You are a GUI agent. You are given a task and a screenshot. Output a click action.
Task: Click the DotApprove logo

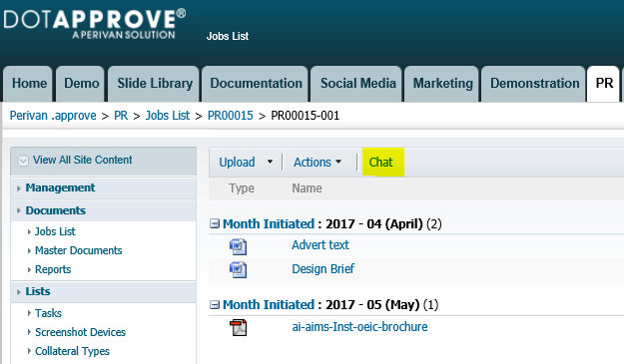(x=95, y=24)
